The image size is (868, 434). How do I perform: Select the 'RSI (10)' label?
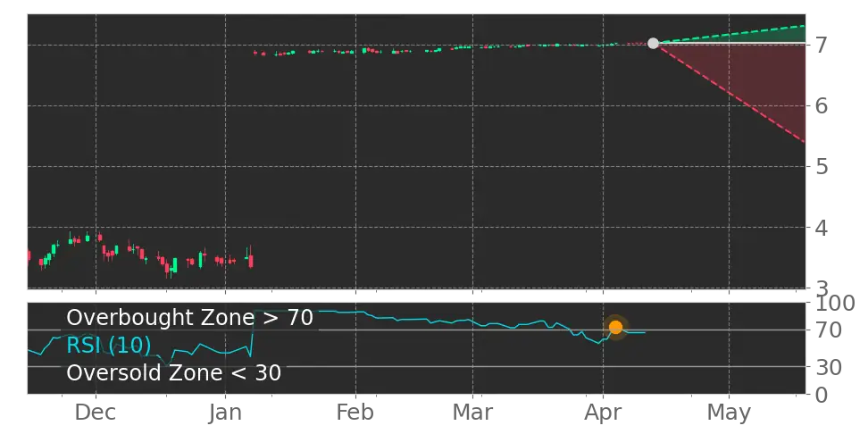pos(109,346)
